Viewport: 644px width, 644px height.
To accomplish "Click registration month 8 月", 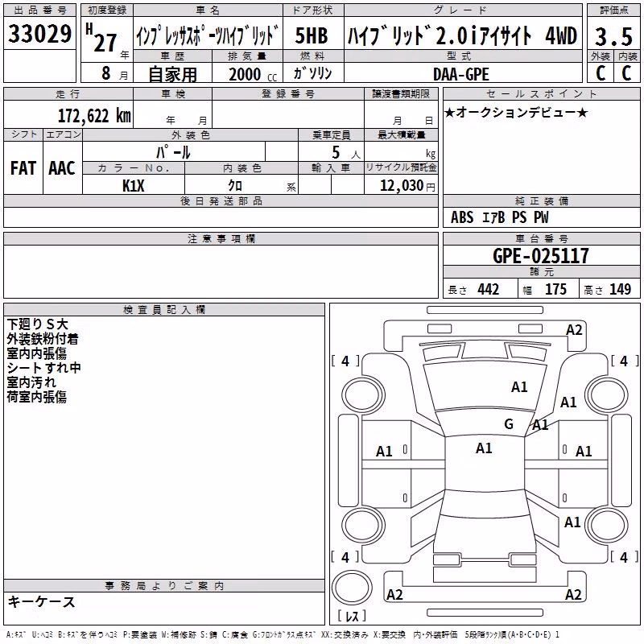I will tap(114, 73).
